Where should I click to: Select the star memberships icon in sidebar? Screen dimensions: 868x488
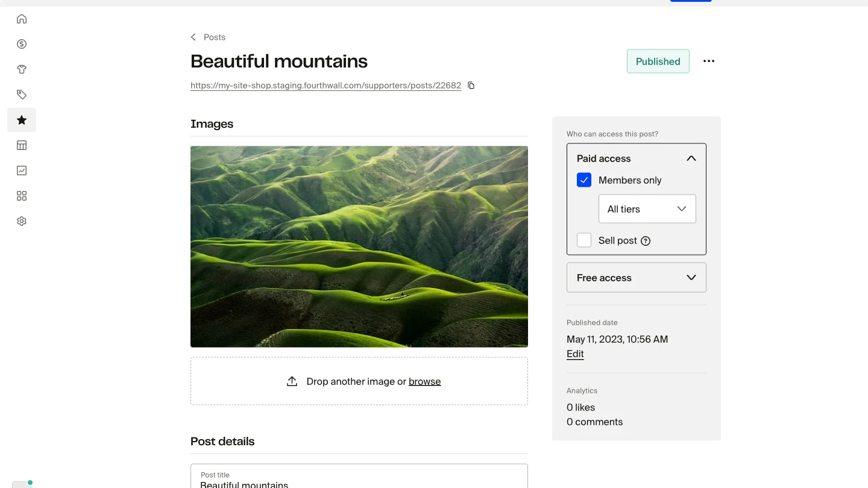tap(22, 120)
